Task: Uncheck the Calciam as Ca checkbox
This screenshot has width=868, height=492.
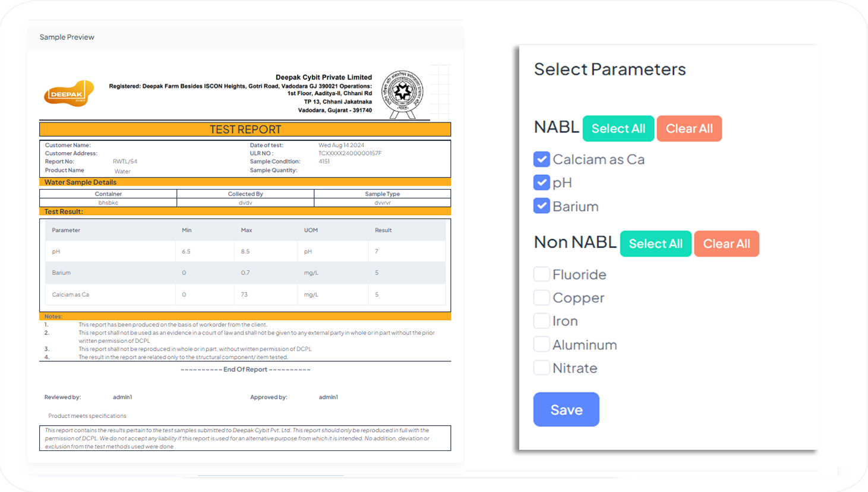Action: pos(541,159)
